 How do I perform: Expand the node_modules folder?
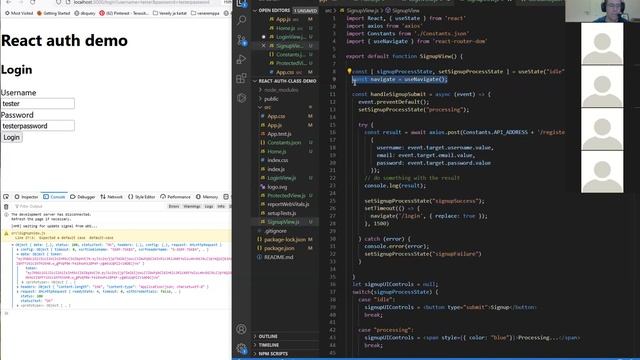coord(281,90)
